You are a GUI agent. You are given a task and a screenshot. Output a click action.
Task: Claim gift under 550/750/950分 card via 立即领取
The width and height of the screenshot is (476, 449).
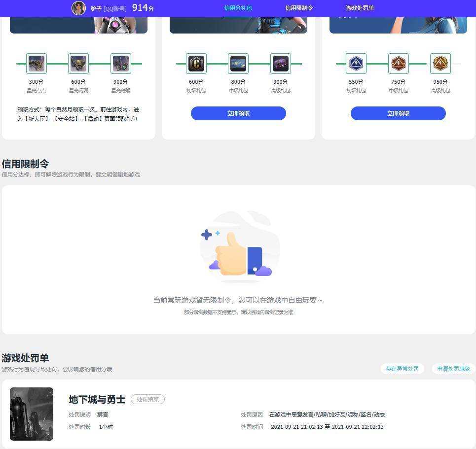398,113
